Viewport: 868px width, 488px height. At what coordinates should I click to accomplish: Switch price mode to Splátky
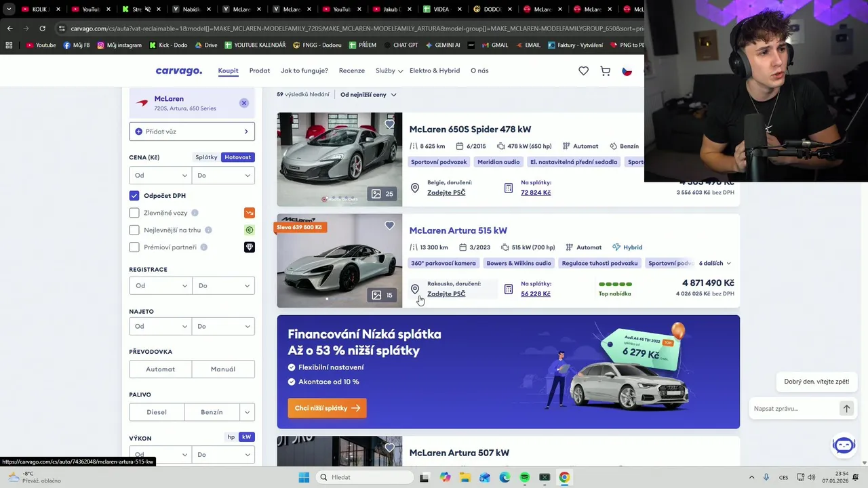click(206, 157)
